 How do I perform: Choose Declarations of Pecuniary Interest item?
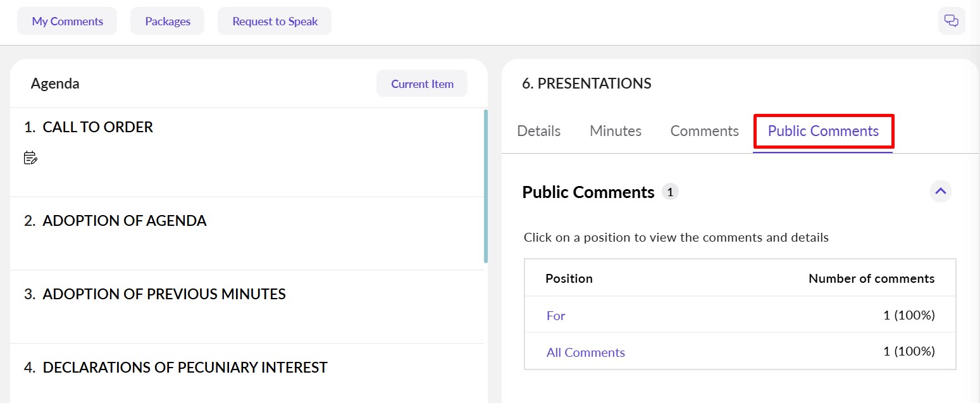(x=185, y=368)
